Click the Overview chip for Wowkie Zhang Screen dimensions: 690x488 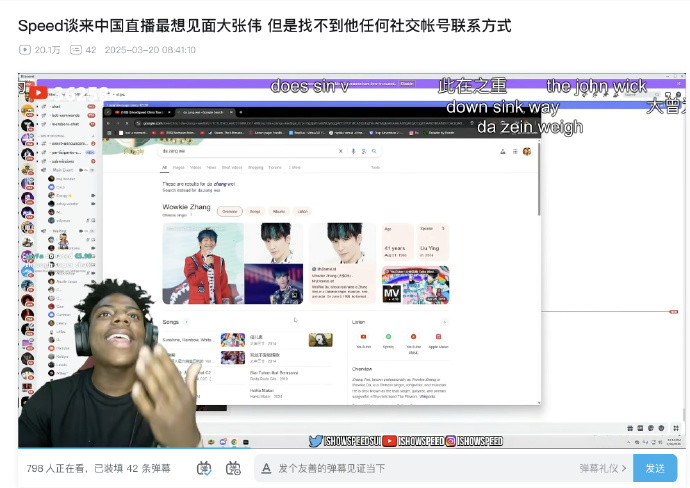(229, 211)
